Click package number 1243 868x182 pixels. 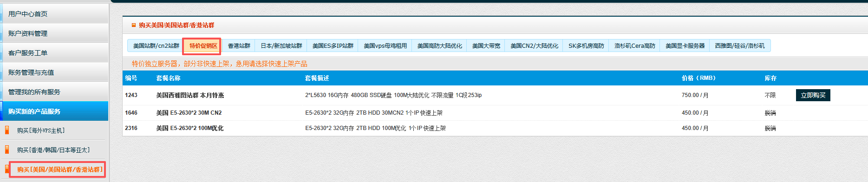pos(131,95)
